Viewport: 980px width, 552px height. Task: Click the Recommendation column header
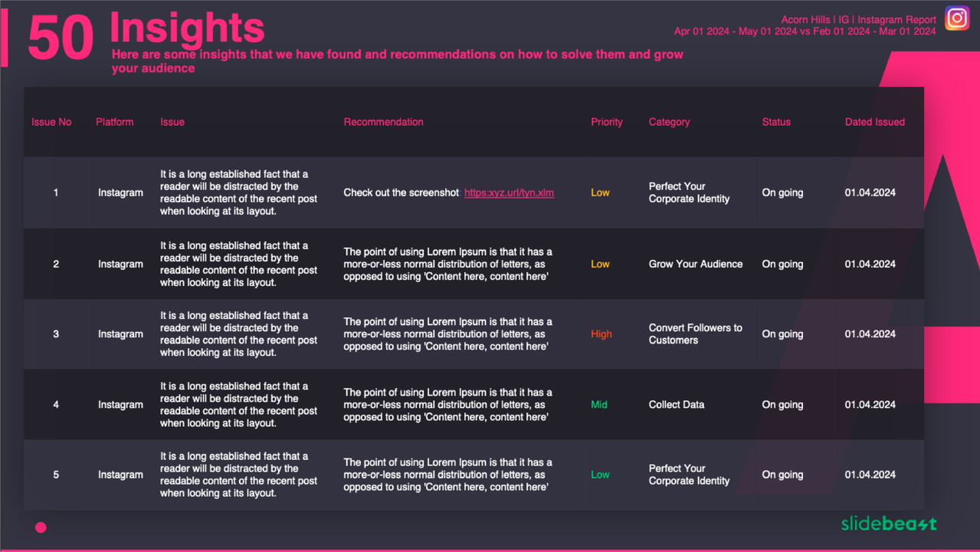coord(383,122)
